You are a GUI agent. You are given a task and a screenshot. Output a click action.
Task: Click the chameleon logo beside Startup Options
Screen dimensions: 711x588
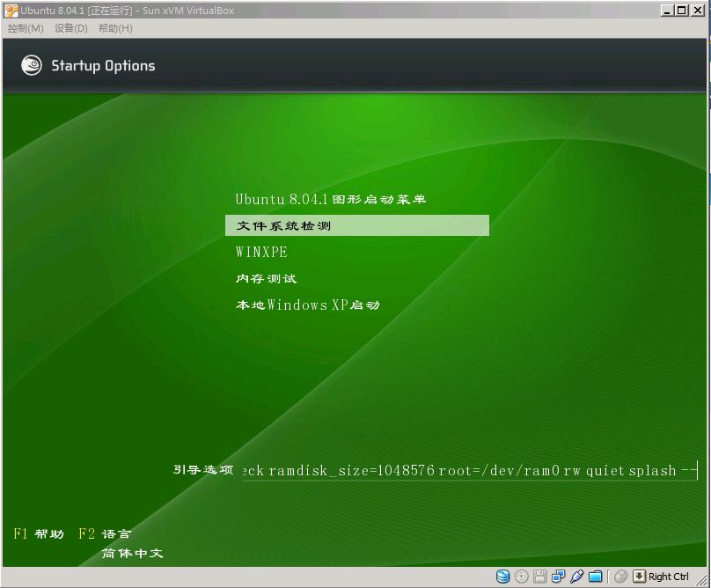[32, 65]
